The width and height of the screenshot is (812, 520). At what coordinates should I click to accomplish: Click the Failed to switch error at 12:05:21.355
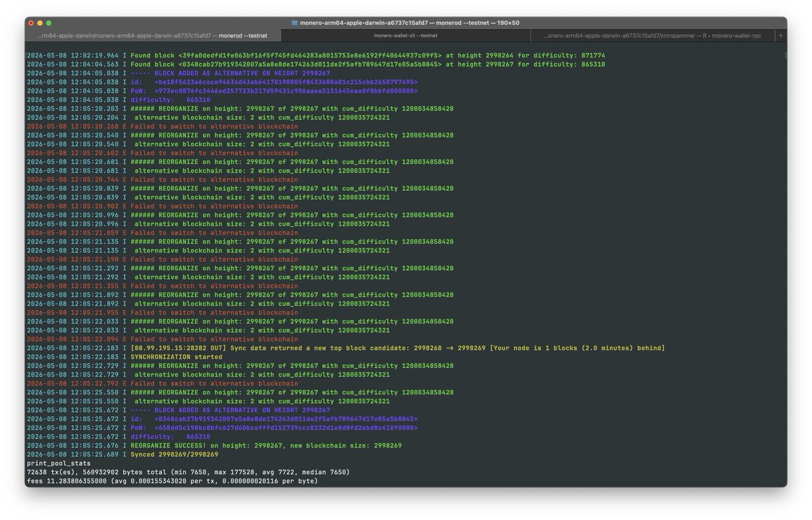click(x=162, y=286)
